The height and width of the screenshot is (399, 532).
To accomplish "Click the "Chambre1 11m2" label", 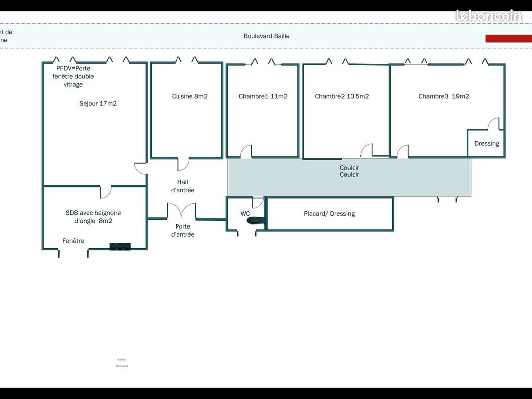I will tap(263, 96).
